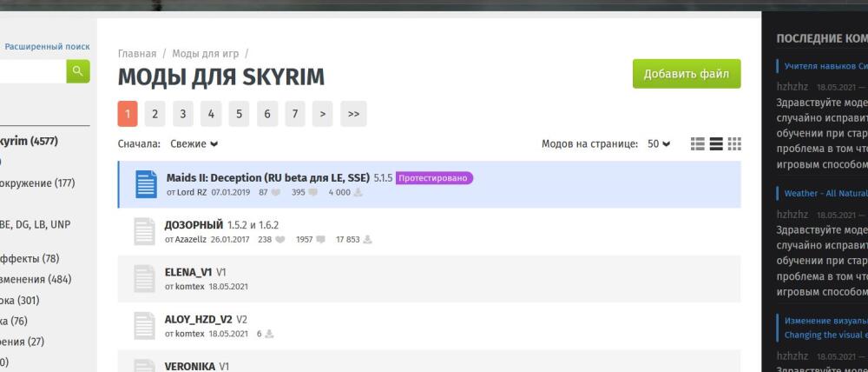
Task: Select изменения (484) category in sidebar
Action: click(x=36, y=279)
